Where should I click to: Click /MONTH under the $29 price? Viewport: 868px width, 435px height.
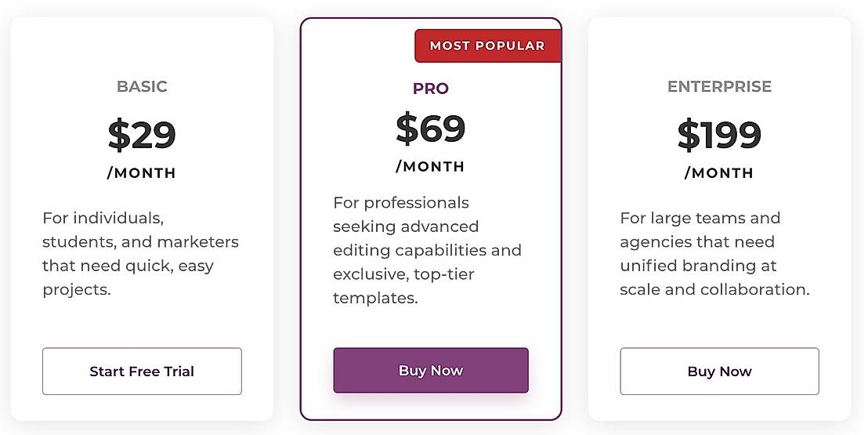pyautogui.click(x=142, y=173)
